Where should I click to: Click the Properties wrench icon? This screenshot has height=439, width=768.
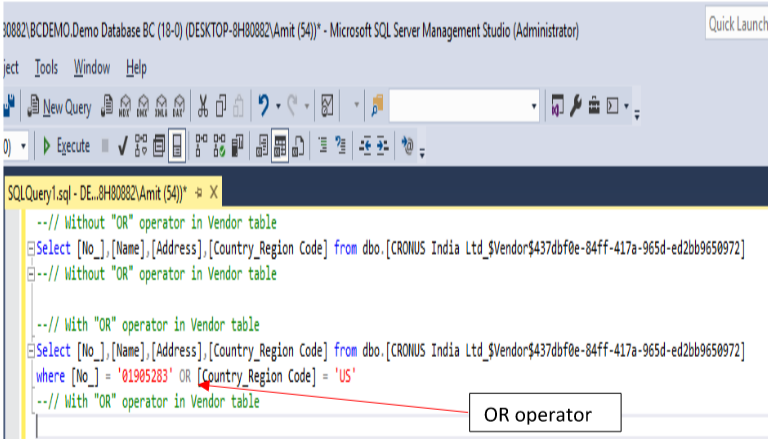tap(576, 105)
